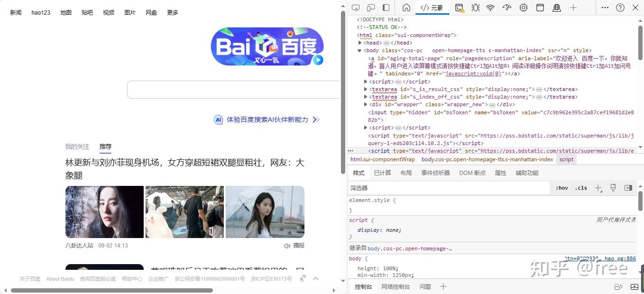Click the 筛选器 styles filter field

[x=449, y=188]
